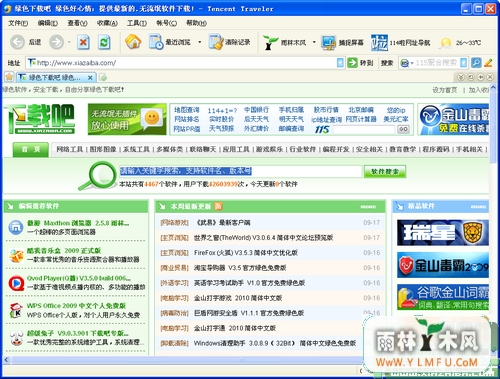Click the magnifier search icon

pos(476,63)
